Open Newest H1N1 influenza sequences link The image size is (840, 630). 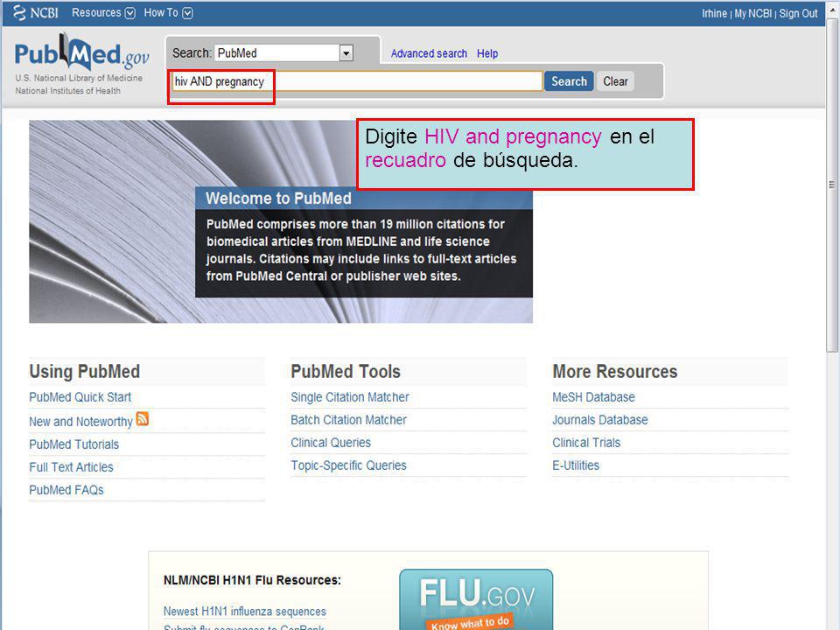(x=245, y=612)
